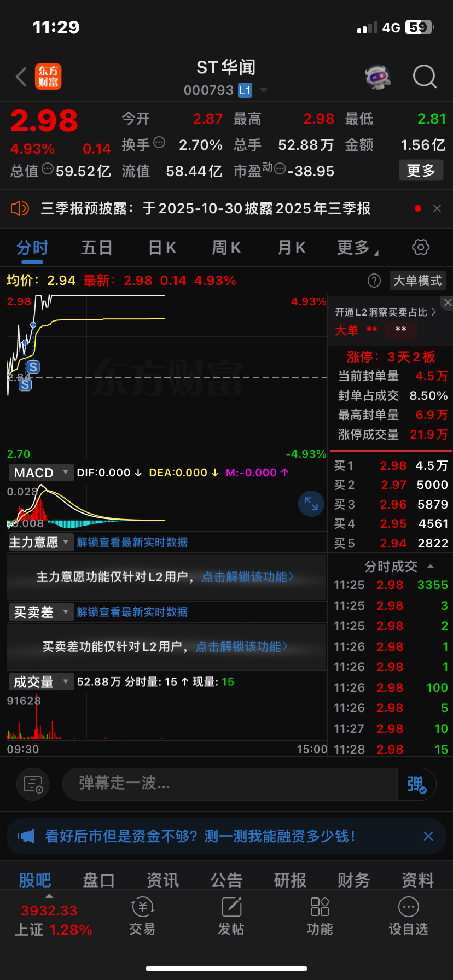Switch to 周K chart tab
The image size is (453, 980).
pyautogui.click(x=226, y=248)
